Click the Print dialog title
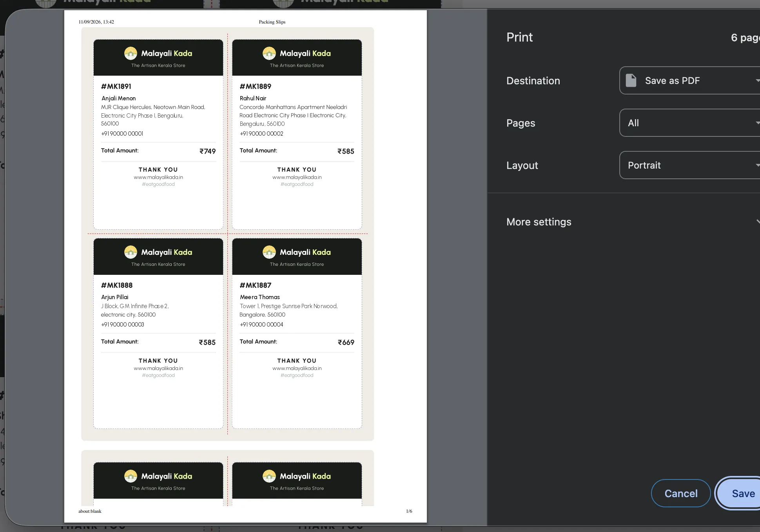Image resolution: width=760 pixels, height=532 pixels. coord(519,37)
